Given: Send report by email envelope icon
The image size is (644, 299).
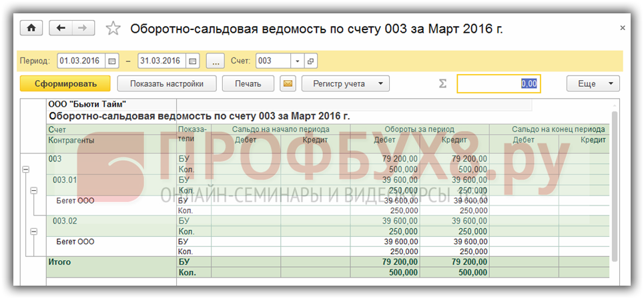Looking at the screenshot, I should pyautogui.click(x=288, y=84).
